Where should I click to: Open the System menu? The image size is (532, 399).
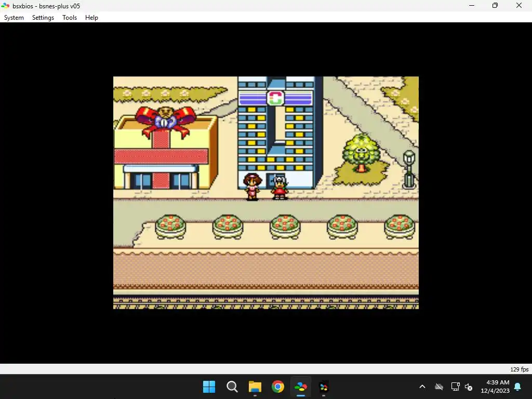(x=14, y=18)
